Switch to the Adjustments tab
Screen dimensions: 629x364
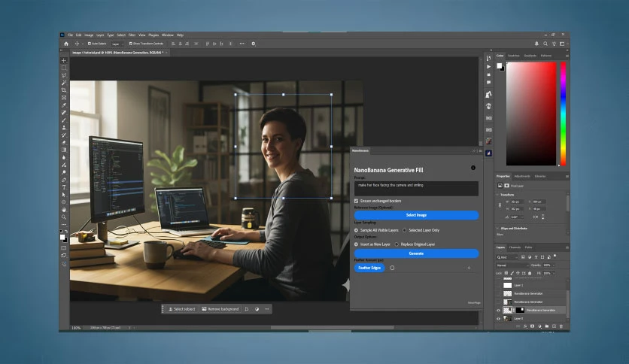coord(522,177)
